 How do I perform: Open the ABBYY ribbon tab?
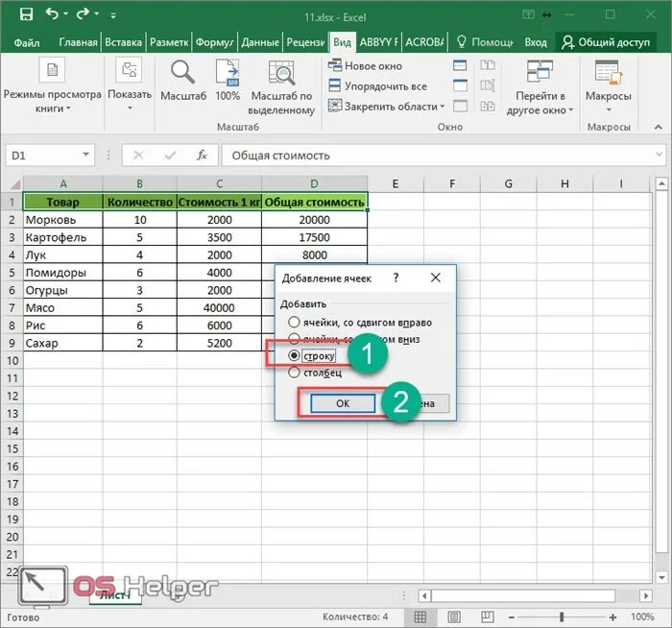pos(379,42)
